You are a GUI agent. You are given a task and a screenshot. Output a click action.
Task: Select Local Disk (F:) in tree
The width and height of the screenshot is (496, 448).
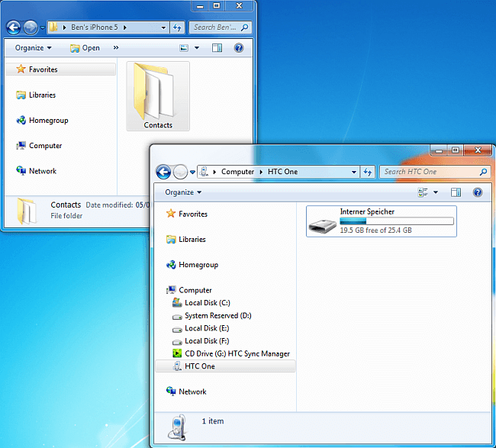pos(201,340)
